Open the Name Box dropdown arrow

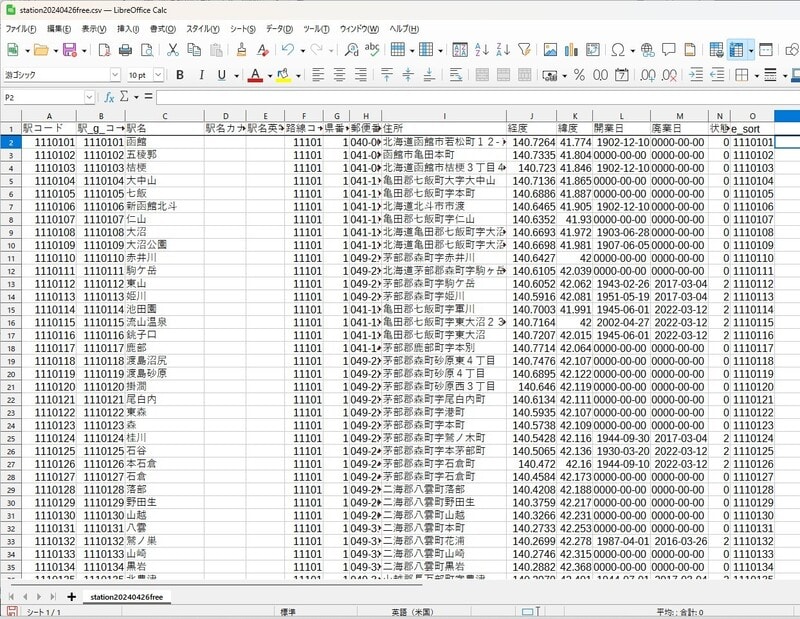pos(90,97)
